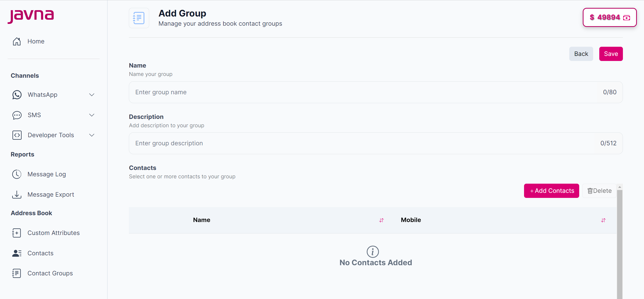
Task: Click the Developer Tools code icon
Action: tap(17, 135)
